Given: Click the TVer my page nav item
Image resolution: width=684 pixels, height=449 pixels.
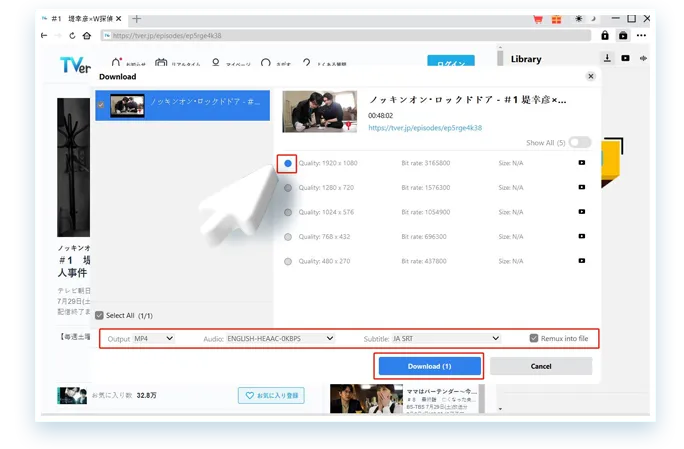Looking at the screenshot, I should pyautogui.click(x=231, y=63).
